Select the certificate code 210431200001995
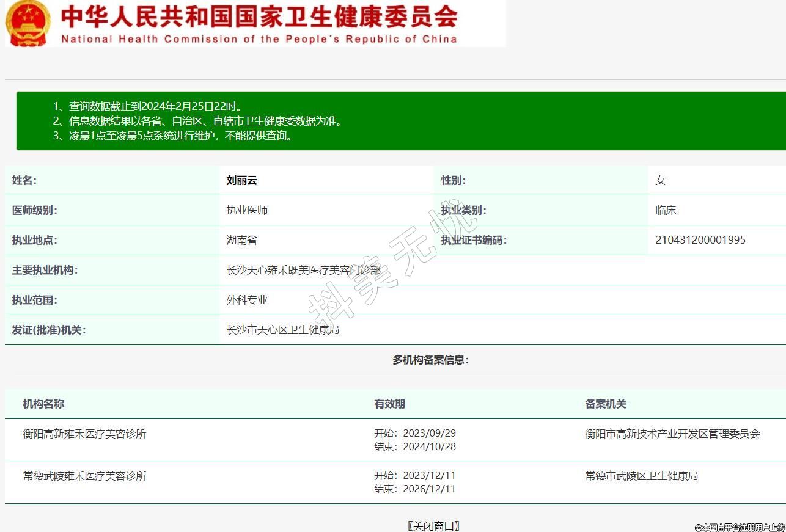 (x=700, y=240)
